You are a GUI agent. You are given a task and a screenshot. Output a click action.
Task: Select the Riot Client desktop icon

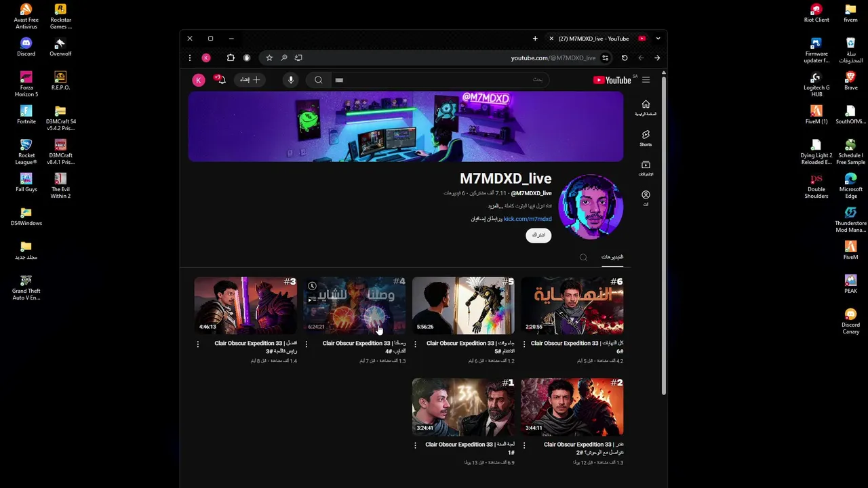point(816,13)
